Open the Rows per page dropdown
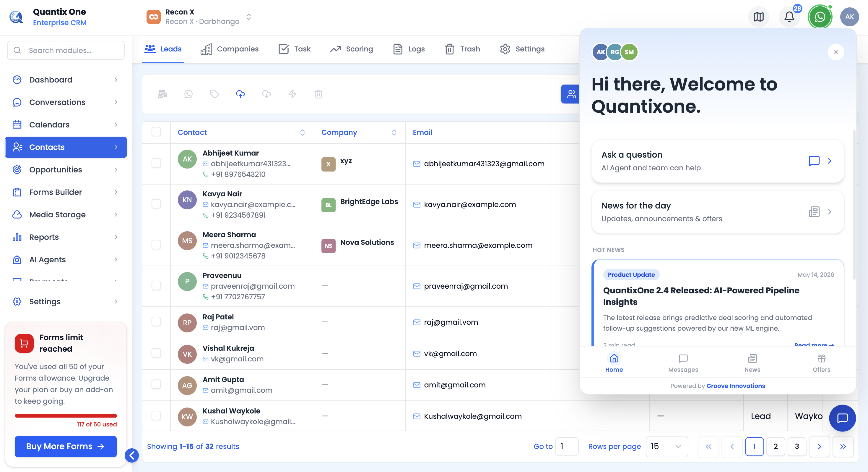The image size is (868, 472). [x=667, y=446]
